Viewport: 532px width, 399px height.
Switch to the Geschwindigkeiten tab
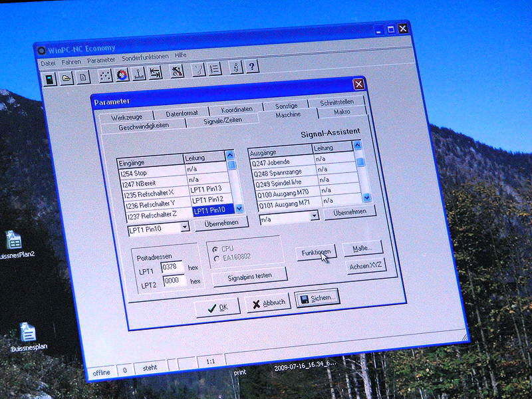144,126
